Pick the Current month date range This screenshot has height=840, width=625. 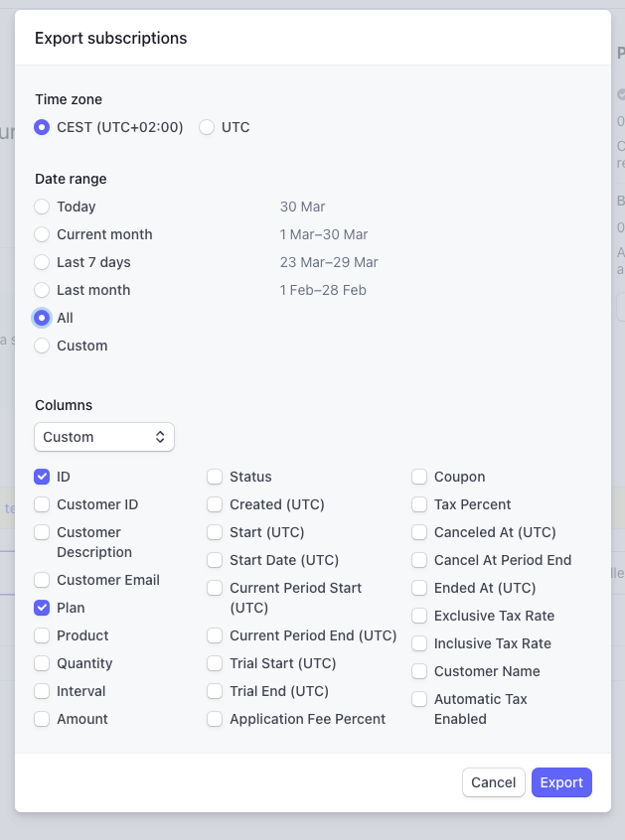42,234
